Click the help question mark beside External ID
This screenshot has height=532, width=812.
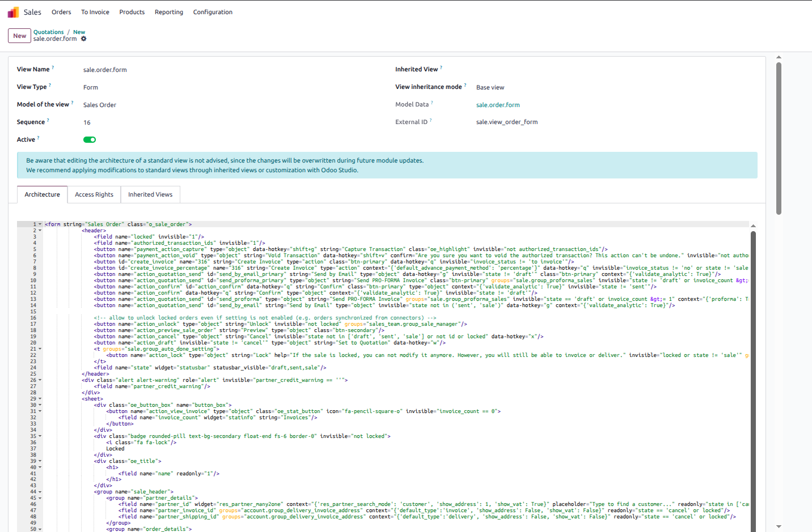point(431,120)
